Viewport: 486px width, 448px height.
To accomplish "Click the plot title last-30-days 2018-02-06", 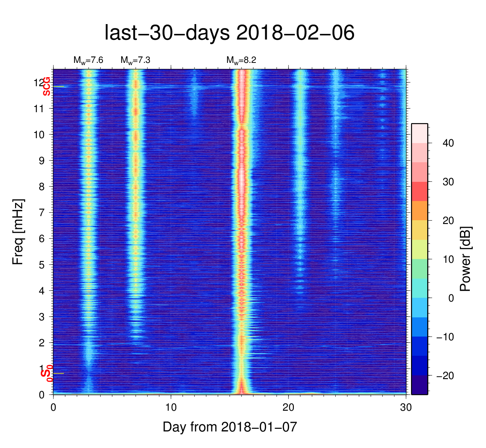I will click(229, 33).
